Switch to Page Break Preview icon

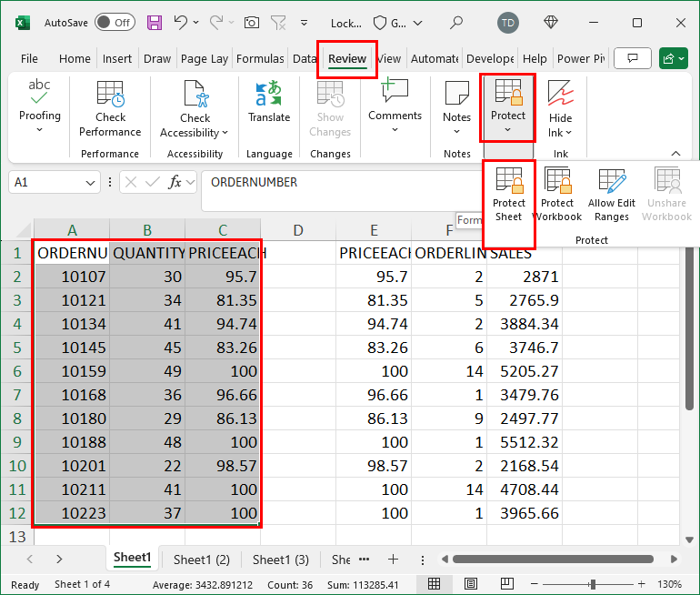tap(506, 584)
